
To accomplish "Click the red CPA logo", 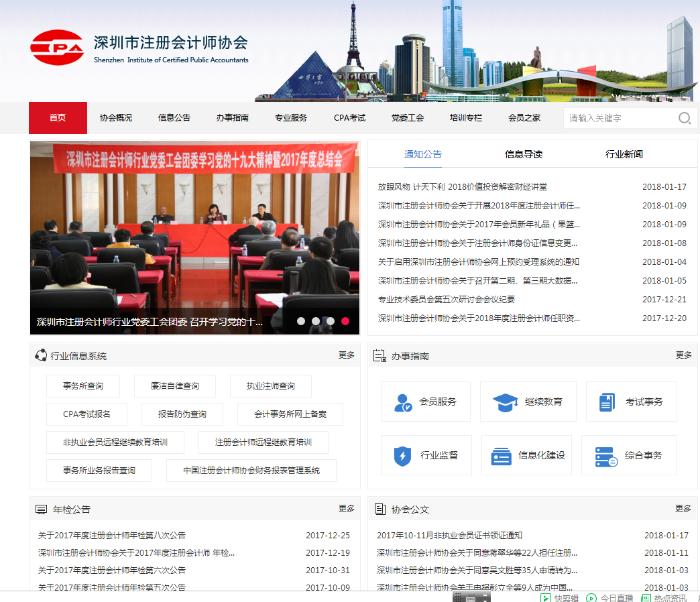I will click(x=57, y=47).
